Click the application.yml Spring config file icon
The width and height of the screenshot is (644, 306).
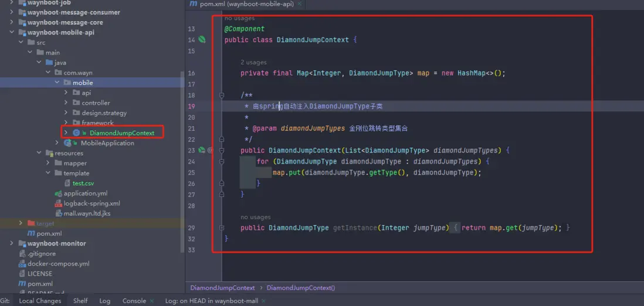coord(57,193)
